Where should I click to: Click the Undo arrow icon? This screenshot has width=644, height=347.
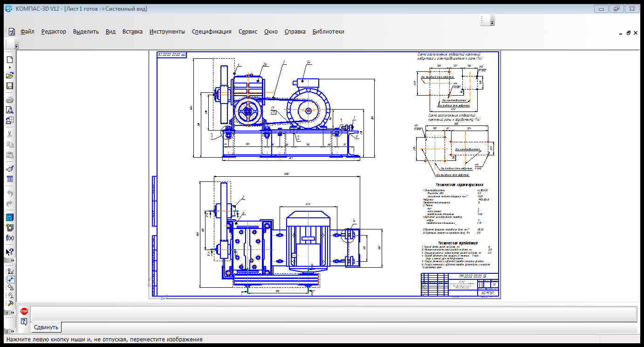tap(10, 193)
